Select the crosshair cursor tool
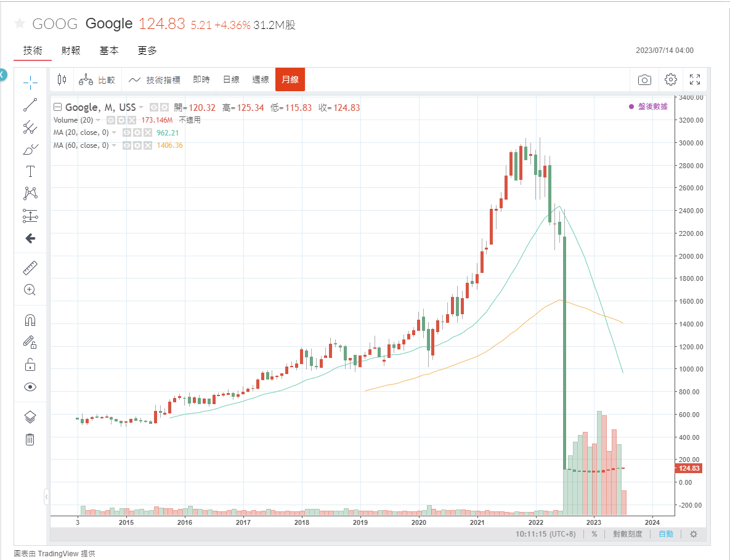The width and height of the screenshot is (730, 560). (30, 82)
